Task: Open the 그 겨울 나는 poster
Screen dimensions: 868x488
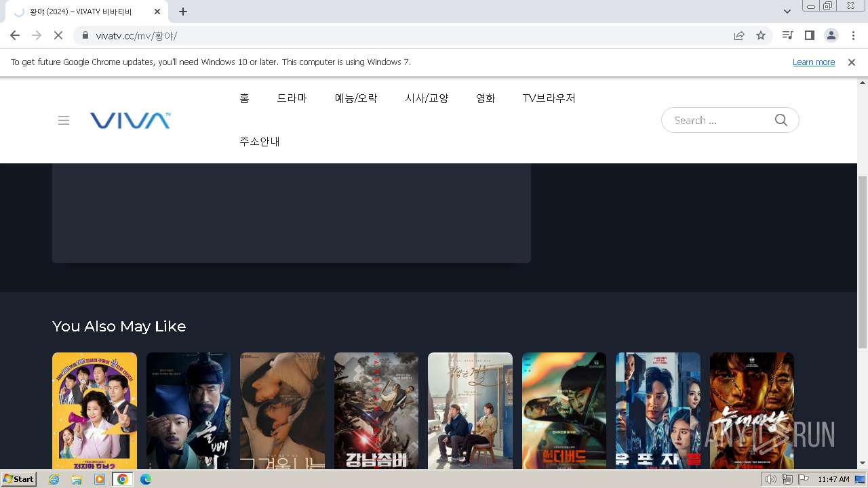Action: pos(282,411)
